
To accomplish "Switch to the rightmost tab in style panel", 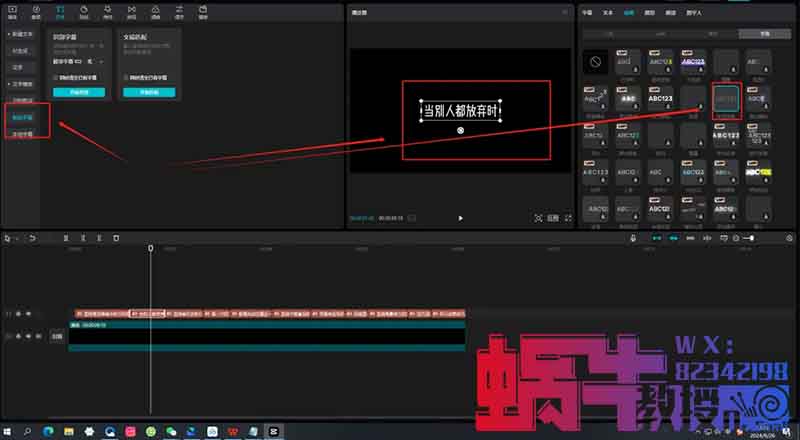I will [x=754, y=33].
